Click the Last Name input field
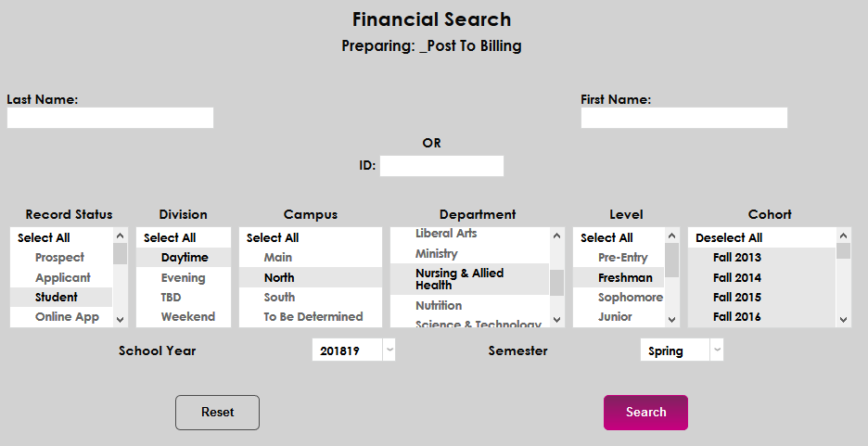Viewport: 868px width, 446px height. [x=110, y=118]
